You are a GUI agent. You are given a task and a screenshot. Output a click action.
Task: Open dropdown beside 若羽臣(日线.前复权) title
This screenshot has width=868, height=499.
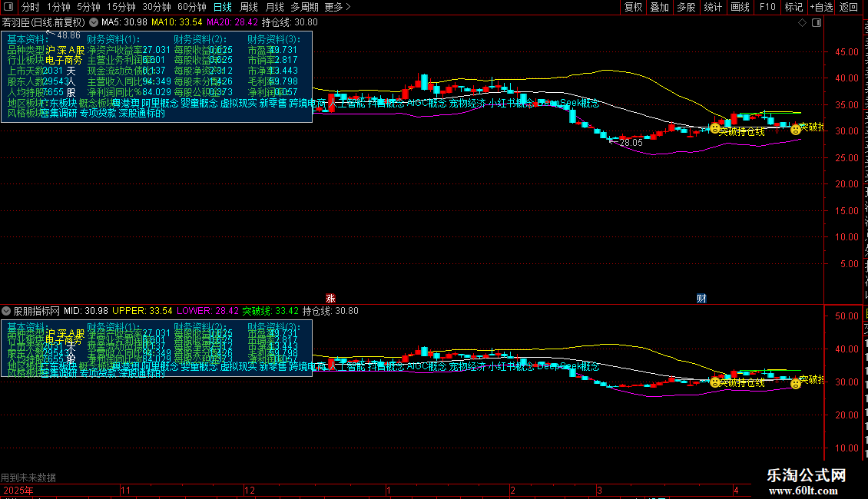(x=94, y=22)
